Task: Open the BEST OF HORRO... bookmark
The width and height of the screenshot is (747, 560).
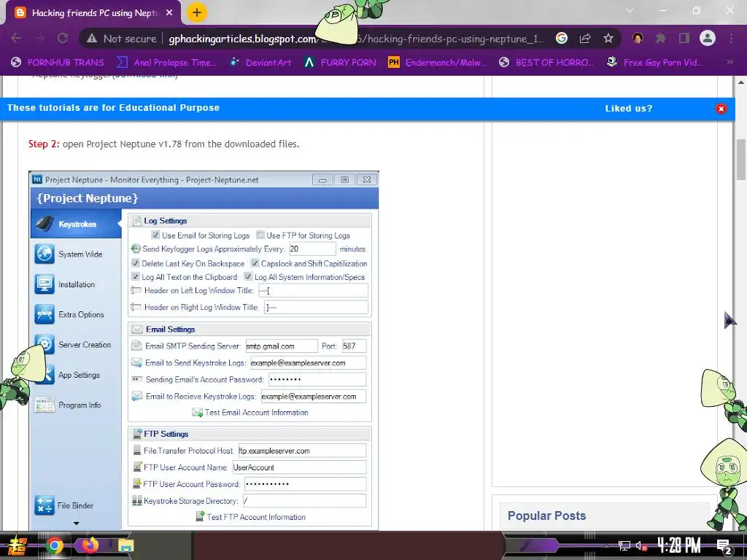Action: coord(546,63)
